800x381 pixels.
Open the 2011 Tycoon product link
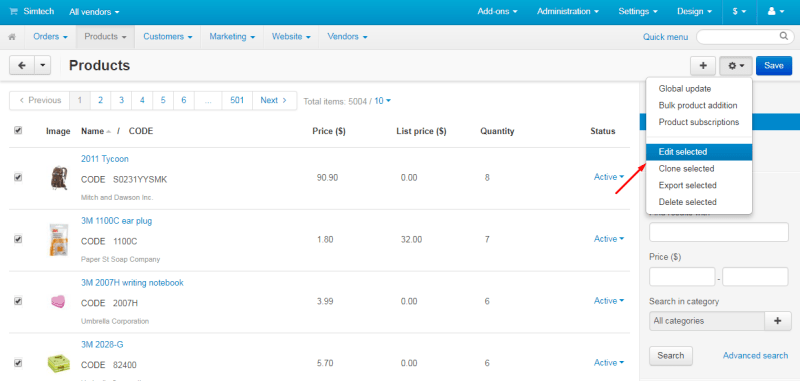click(105, 159)
